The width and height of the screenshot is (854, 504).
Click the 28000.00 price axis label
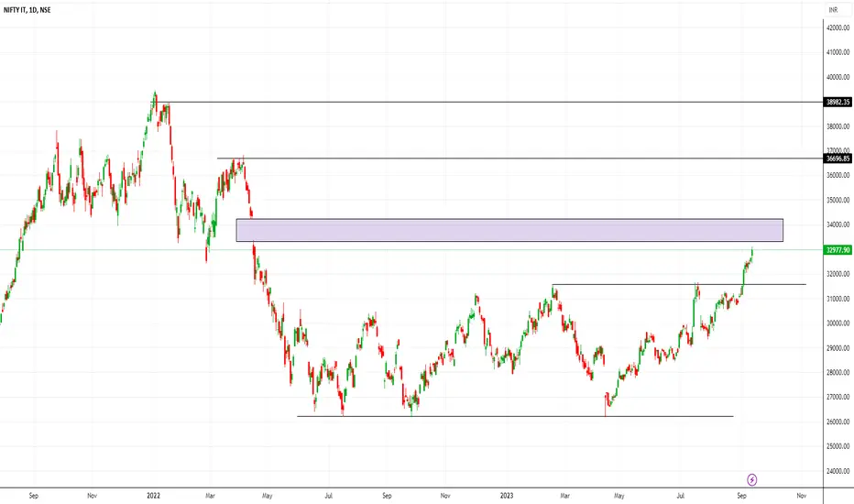tap(838, 373)
